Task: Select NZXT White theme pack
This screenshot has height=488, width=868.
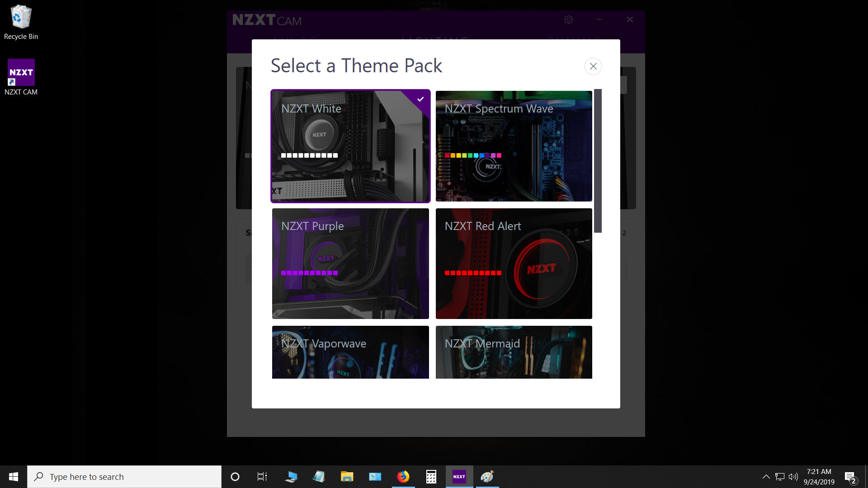Action: [x=350, y=145]
